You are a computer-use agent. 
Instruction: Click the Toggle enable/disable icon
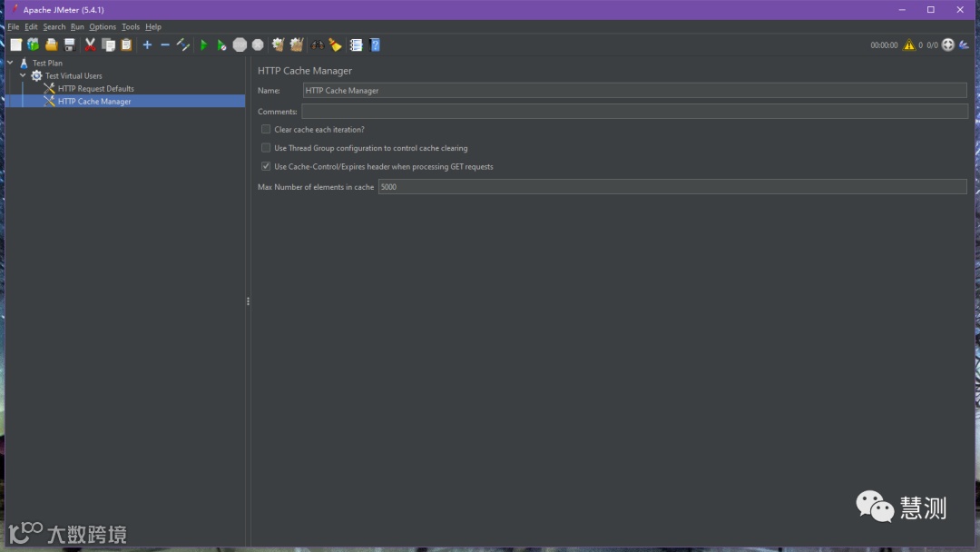(x=183, y=44)
